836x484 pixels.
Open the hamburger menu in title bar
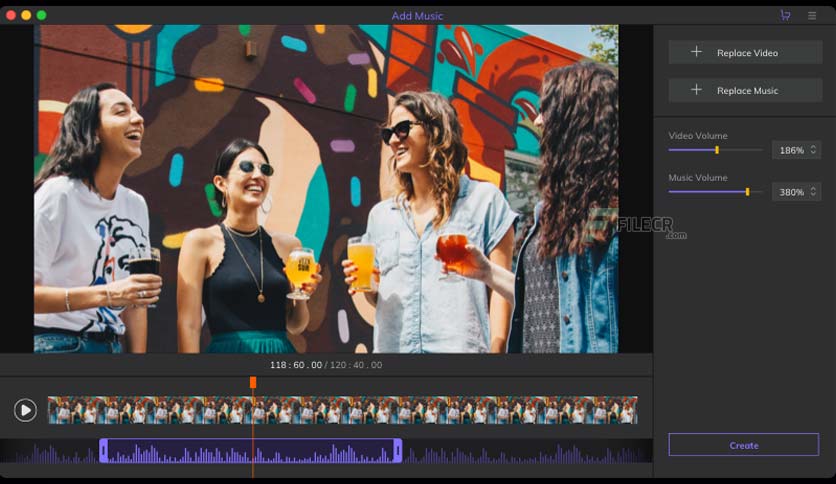coord(812,16)
